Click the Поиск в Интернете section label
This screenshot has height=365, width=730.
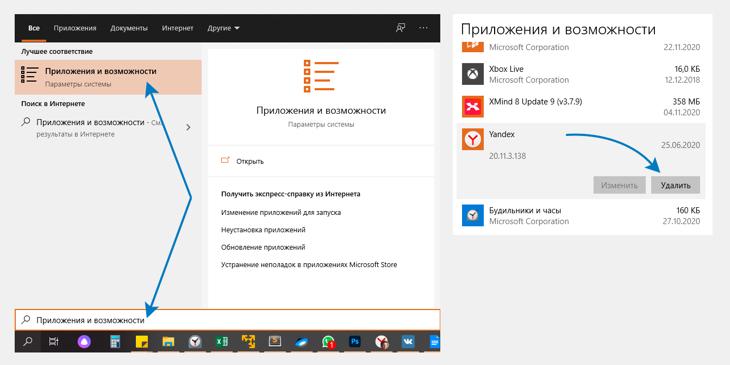53,104
